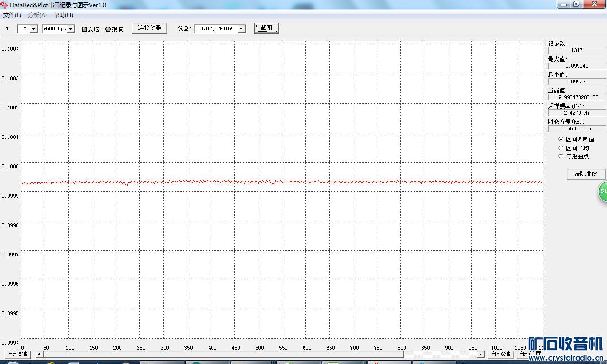Click the 发送 (send) indicator light
The image size is (607, 364).
[x=84, y=29]
